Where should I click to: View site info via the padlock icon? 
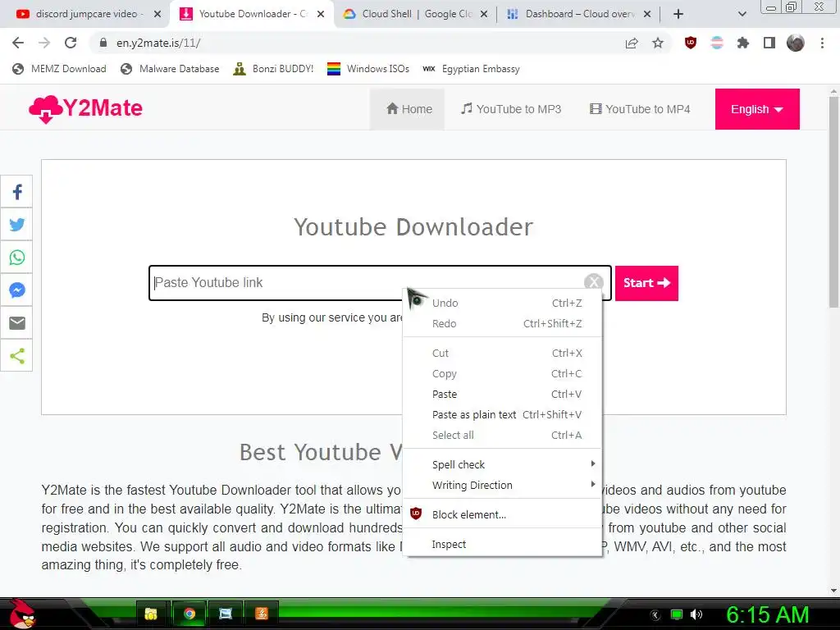click(103, 43)
